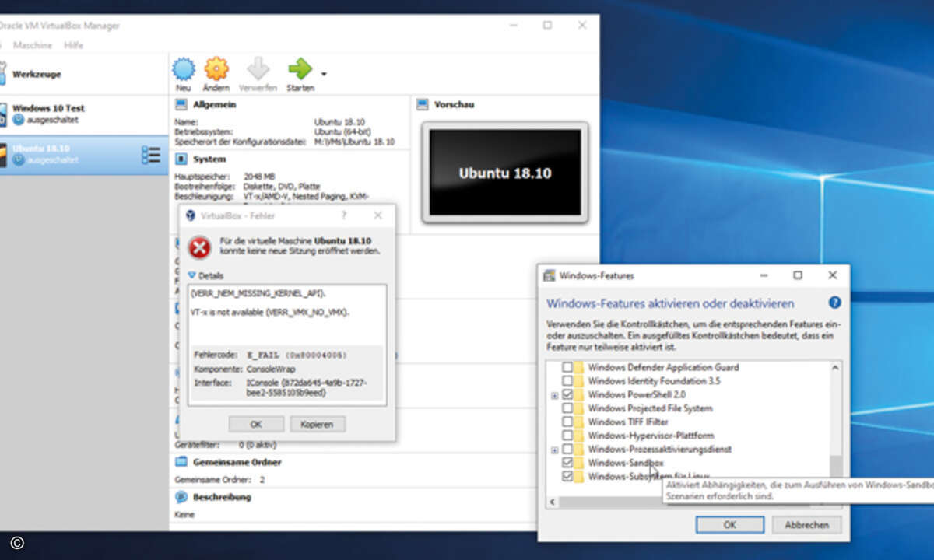Open the Allgemein section heading
Viewport: 934px width, 560px height.
pyautogui.click(x=214, y=104)
